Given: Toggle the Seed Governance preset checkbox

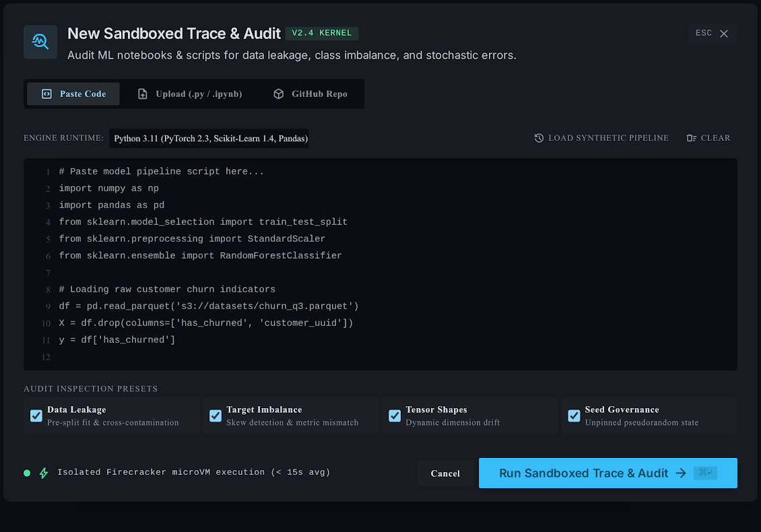Looking at the screenshot, I should (x=574, y=415).
